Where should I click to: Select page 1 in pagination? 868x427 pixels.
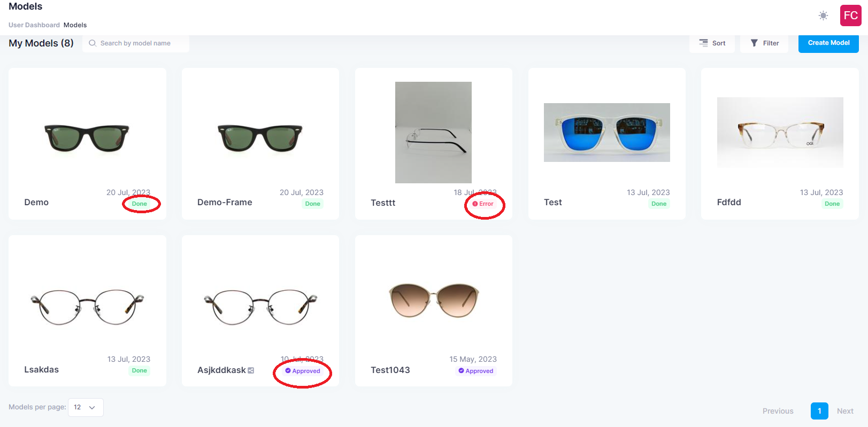[x=819, y=411]
